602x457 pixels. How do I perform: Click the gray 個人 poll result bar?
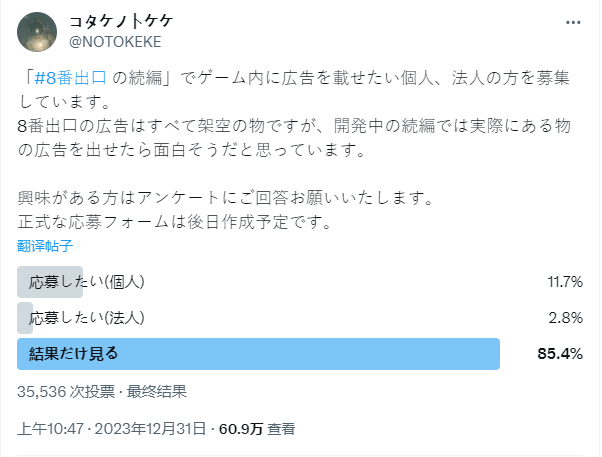[50, 282]
